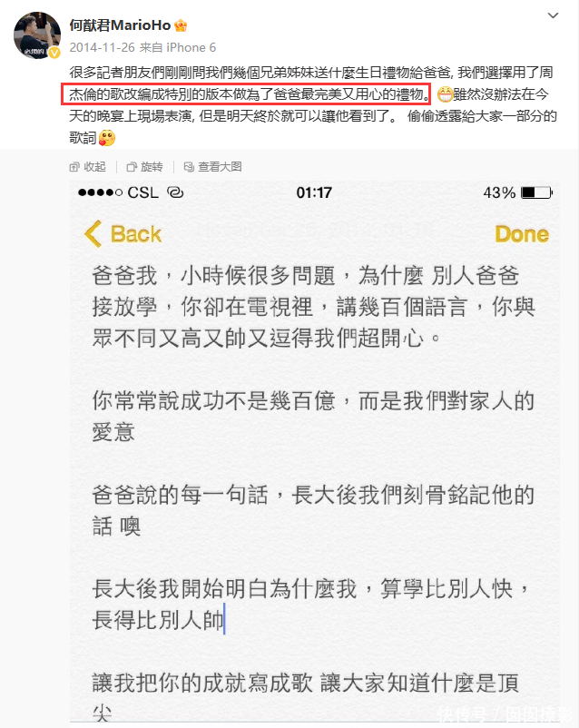Open the 2014-11-26 post timestamp
The width and height of the screenshot is (579, 728).
[x=103, y=47]
